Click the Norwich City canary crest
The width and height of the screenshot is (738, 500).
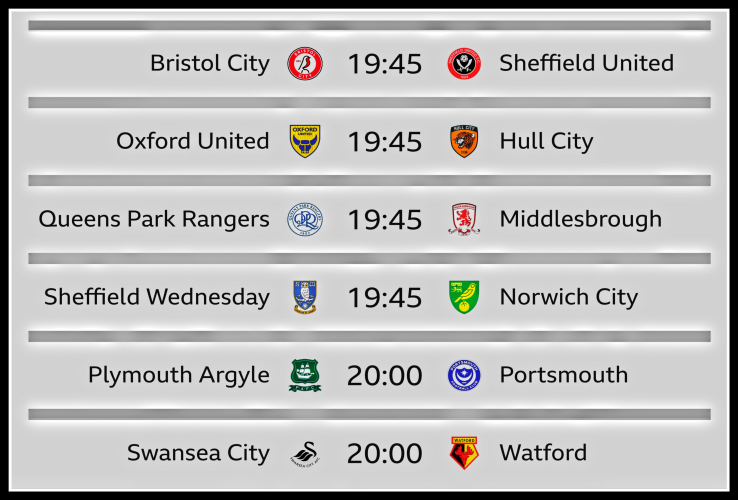464,297
